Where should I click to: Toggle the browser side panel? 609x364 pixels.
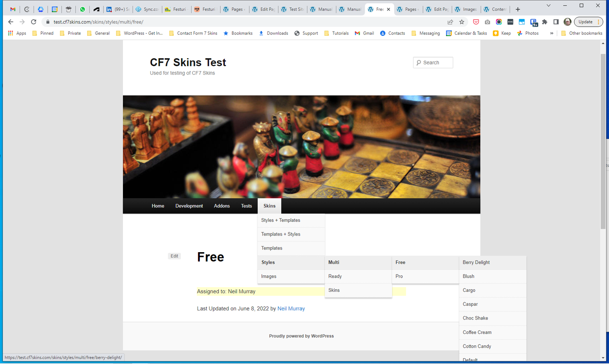point(556,22)
